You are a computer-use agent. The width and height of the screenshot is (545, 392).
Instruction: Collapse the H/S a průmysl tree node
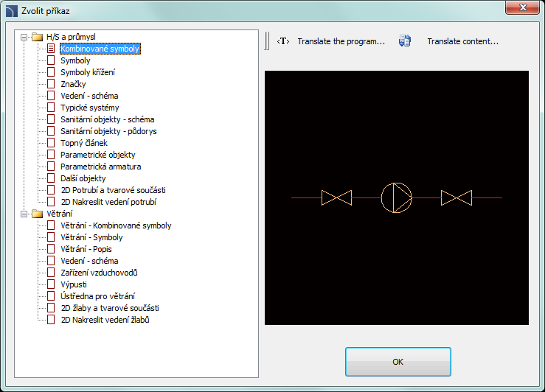24,37
